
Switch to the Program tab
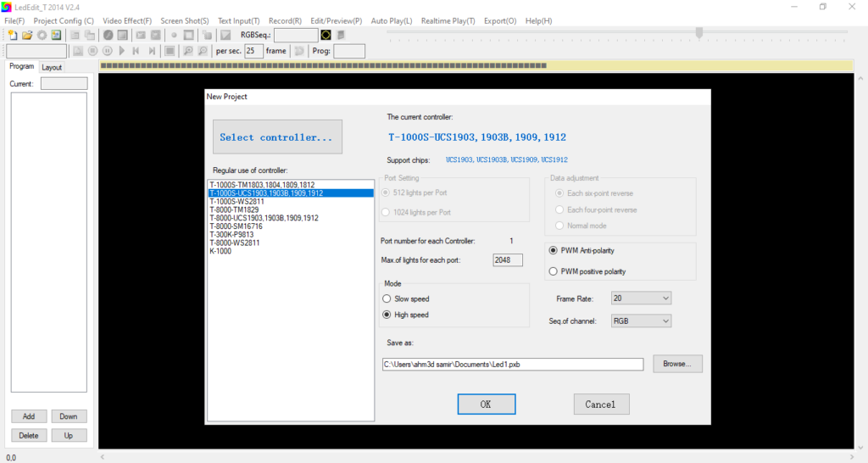click(x=21, y=66)
